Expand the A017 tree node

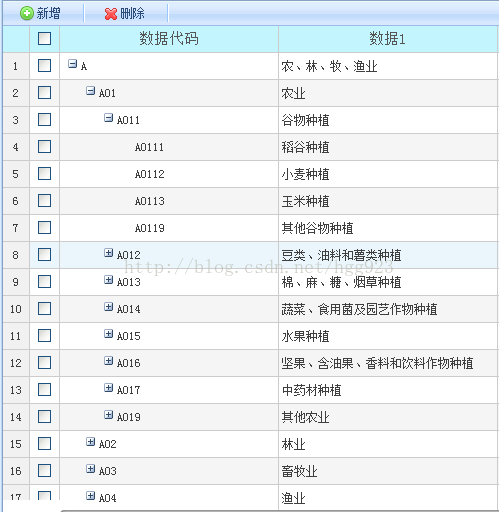[x=108, y=388]
